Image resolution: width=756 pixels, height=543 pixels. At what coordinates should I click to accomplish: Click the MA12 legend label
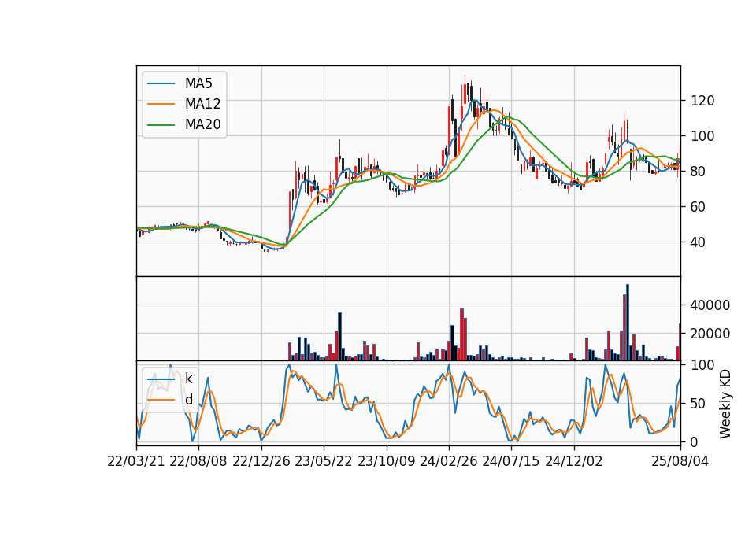click(x=202, y=104)
